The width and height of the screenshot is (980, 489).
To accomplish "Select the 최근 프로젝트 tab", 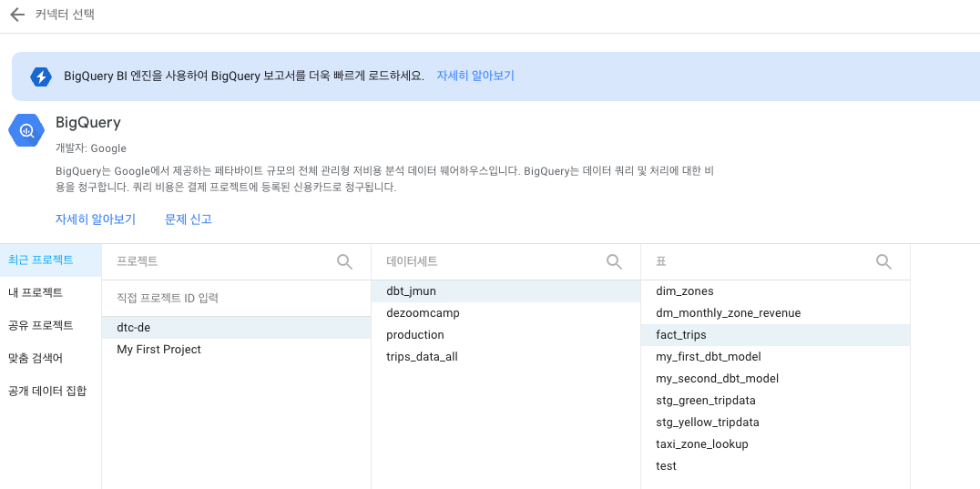I will click(x=51, y=260).
